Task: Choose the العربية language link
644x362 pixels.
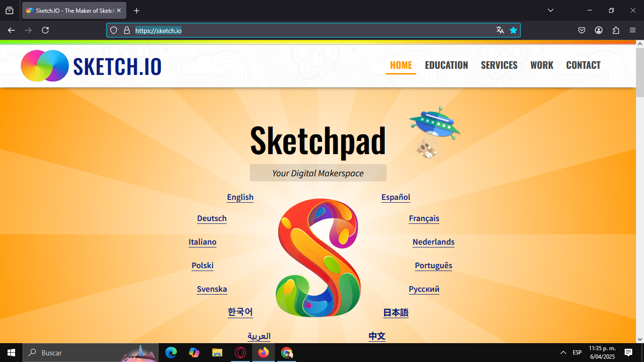Action: (259, 336)
